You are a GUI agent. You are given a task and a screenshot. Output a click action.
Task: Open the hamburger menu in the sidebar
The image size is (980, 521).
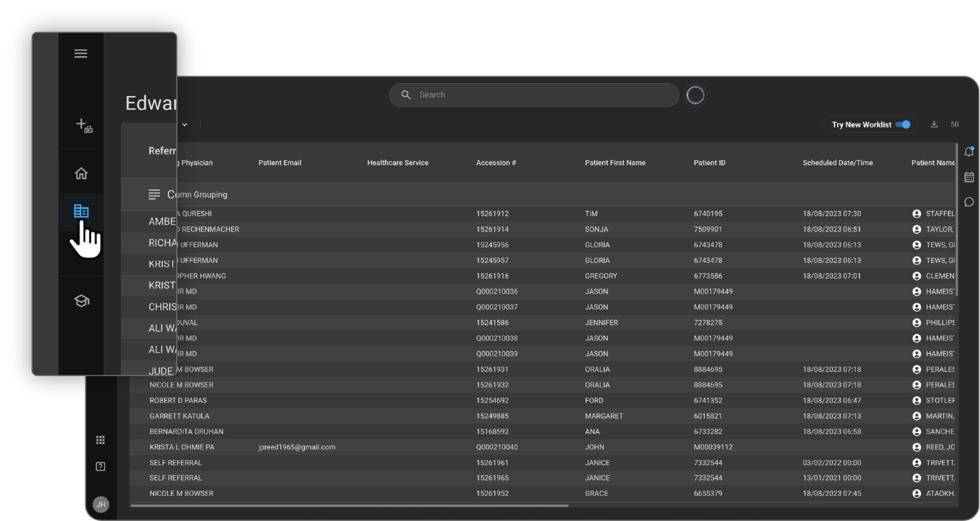[x=81, y=53]
